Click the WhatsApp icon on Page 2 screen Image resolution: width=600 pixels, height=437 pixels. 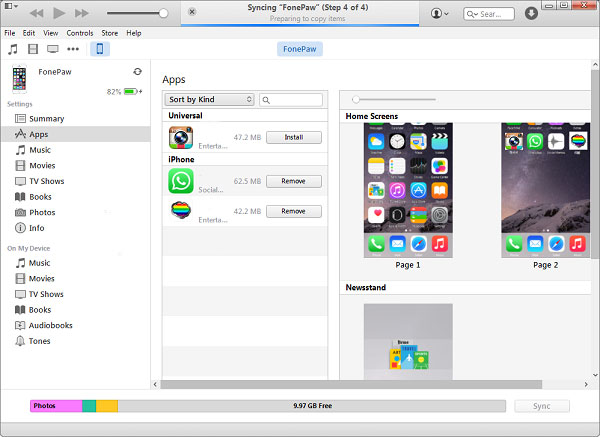(535, 141)
